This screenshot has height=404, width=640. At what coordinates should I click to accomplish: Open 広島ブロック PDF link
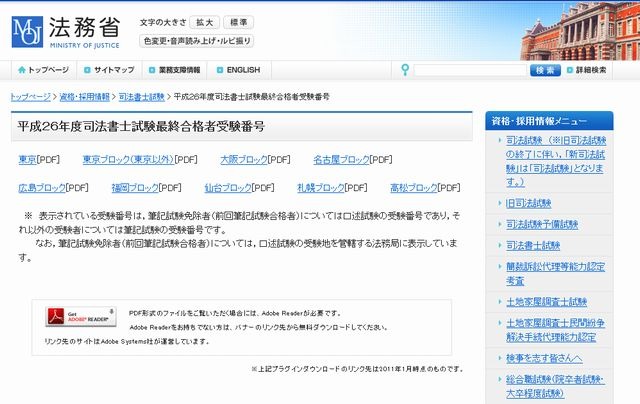[42, 188]
